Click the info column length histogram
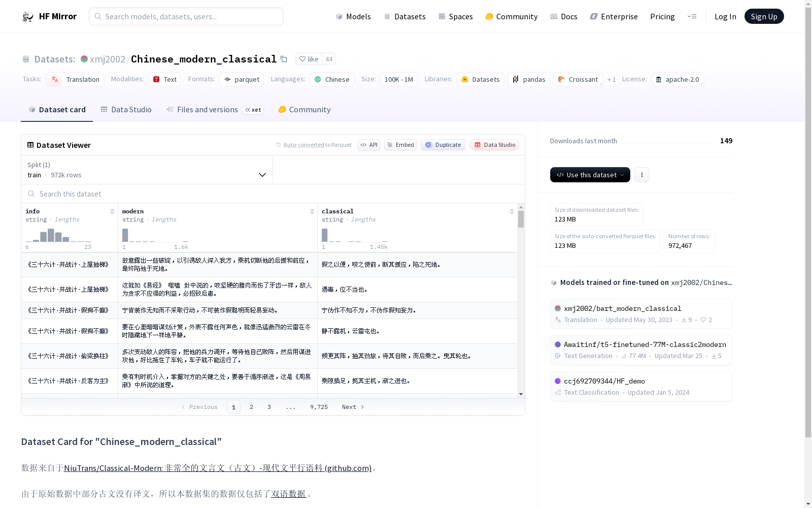 58,235
